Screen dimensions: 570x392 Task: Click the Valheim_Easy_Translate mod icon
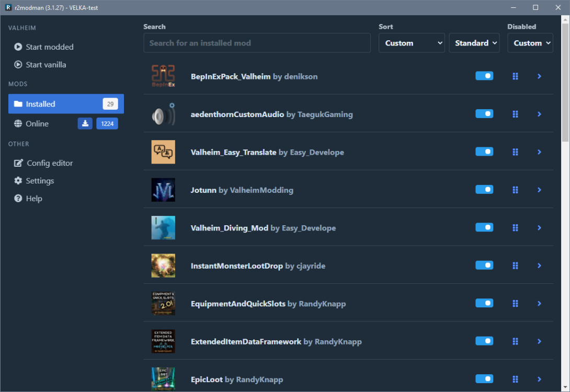coord(163,152)
